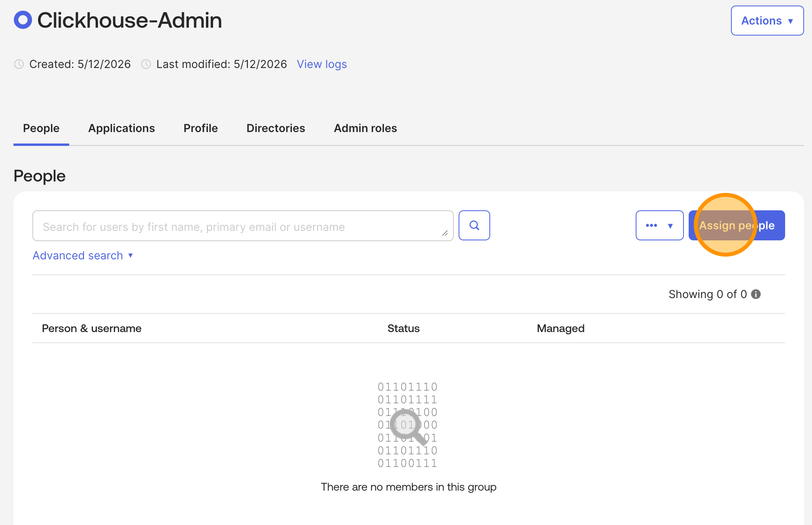Click 'There are no members in this group' text

[408, 487]
